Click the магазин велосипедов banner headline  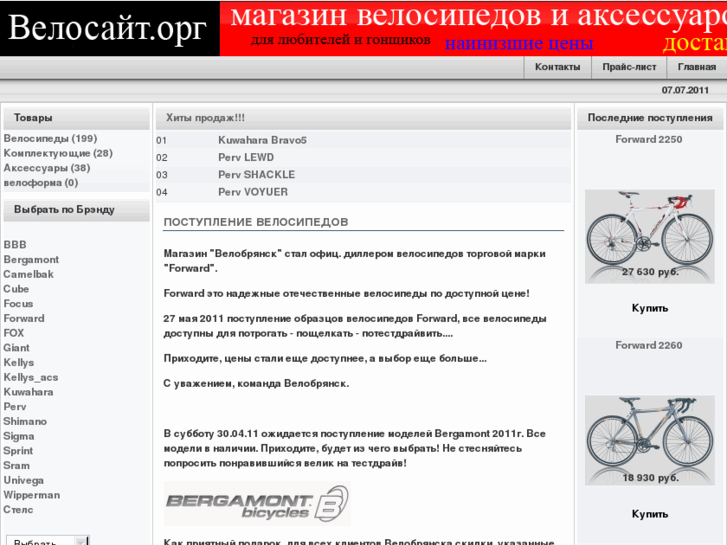point(478,15)
